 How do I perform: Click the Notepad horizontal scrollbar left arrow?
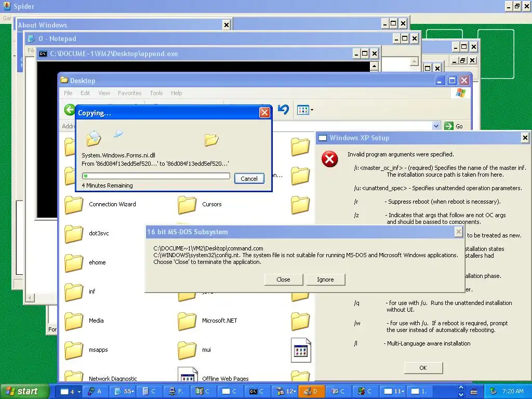coord(30,298)
